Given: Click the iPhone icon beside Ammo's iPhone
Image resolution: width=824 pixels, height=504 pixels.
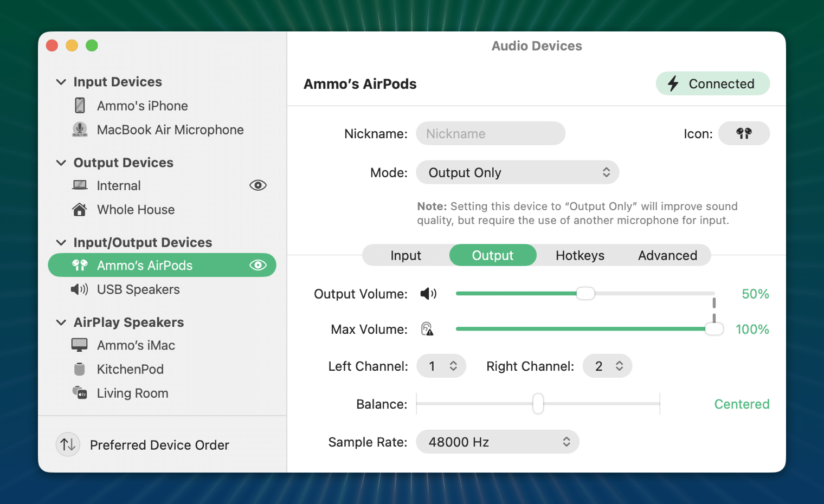Looking at the screenshot, I should point(80,106).
